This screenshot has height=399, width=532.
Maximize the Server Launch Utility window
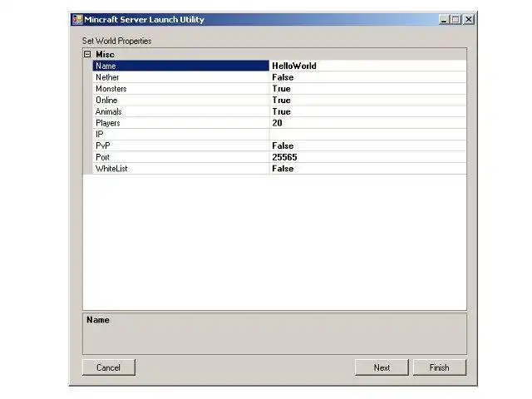click(456, 20)
